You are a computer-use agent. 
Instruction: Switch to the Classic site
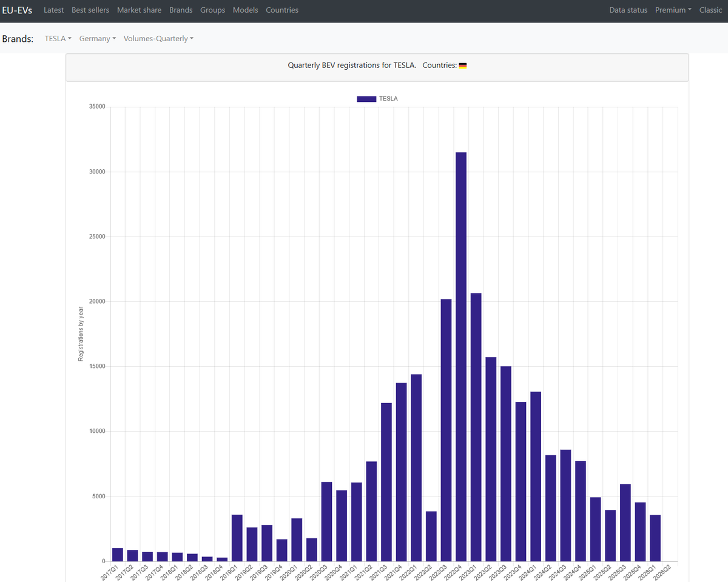[x=710, y=10]
